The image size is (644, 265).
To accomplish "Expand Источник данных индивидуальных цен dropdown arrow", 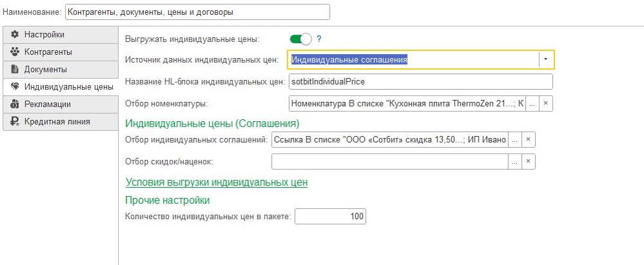I will (545, 59).
